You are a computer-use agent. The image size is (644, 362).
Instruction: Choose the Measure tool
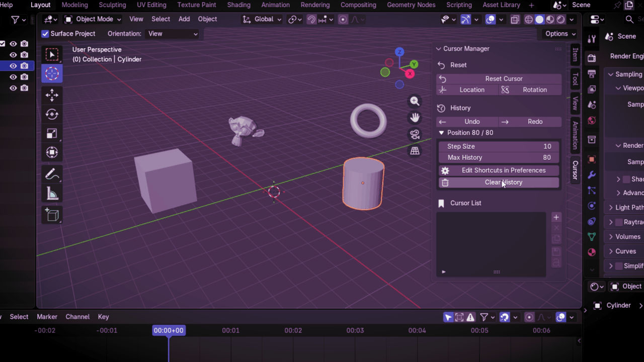tap(52, 194)
